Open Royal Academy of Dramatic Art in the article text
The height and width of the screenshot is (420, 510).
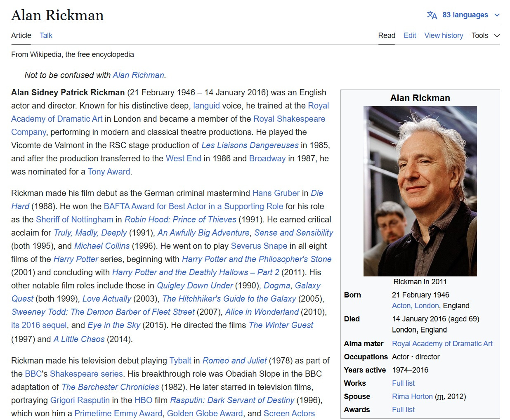click(57, 119)
